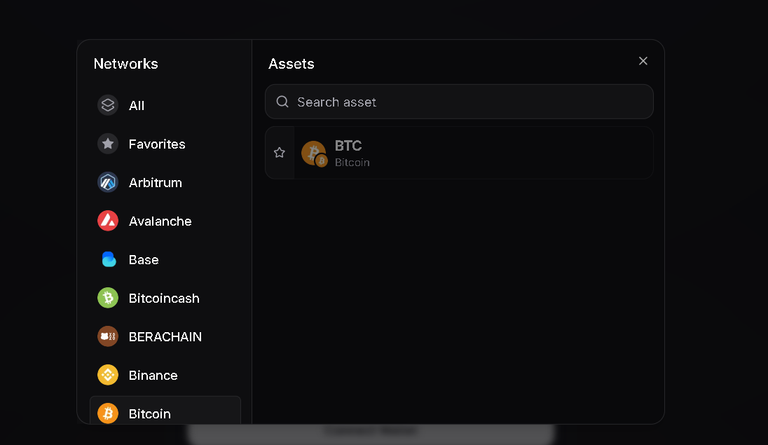Toggle favorite star for BTC asset
The height and width of the screenshot is (445, 768).
click(279, 153)
